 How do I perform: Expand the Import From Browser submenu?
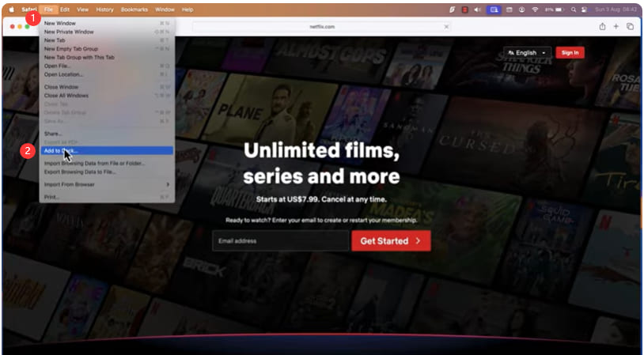point(107,185)
